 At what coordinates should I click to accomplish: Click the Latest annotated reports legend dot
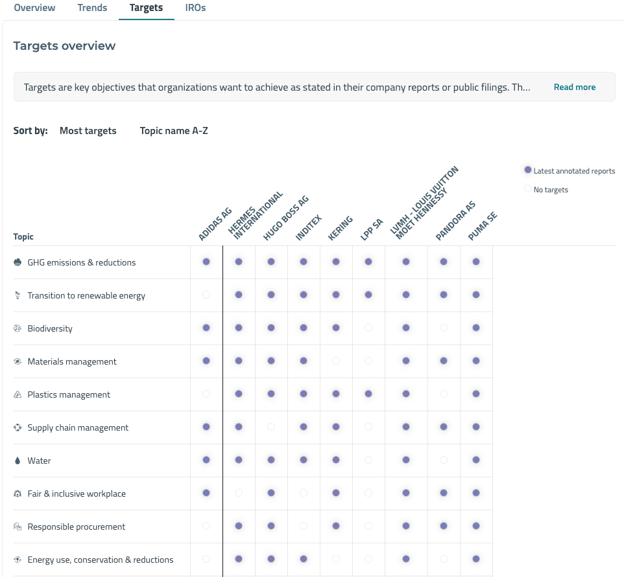point(528,170)
